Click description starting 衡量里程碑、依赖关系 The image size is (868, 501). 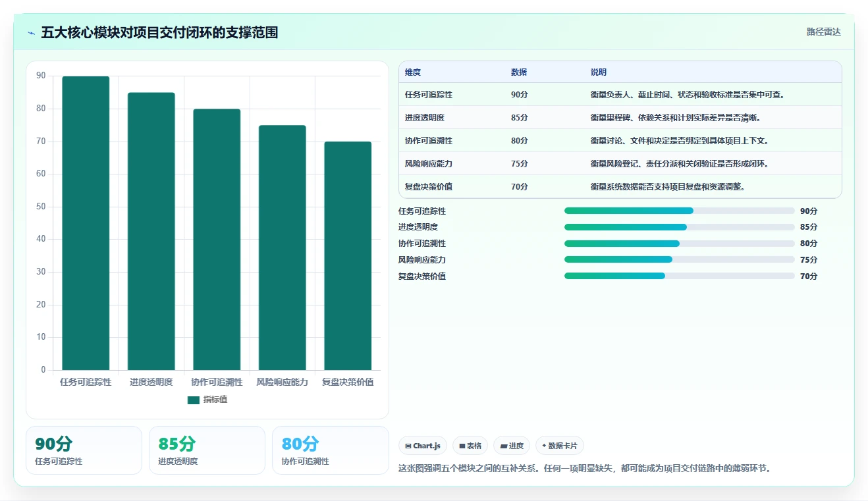tap(676, 118)
